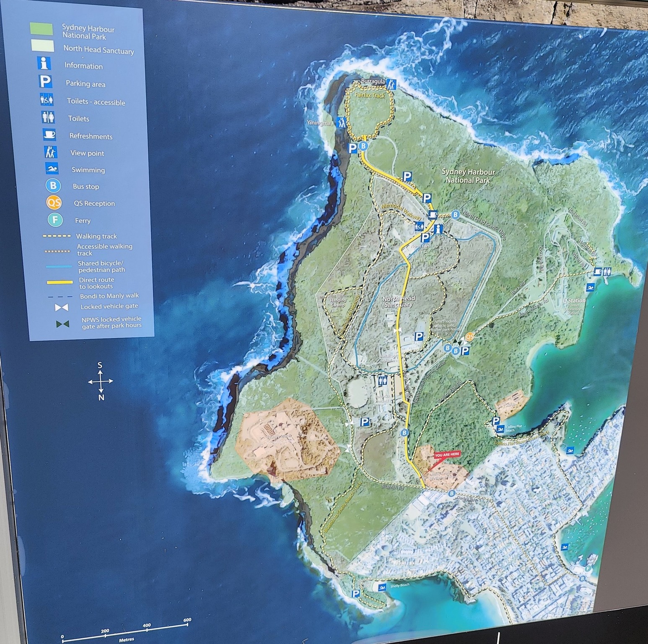The width and height of the screenshot is (648, 644).
Task: Click the Q Station label
Action: [x=574, y=301]
